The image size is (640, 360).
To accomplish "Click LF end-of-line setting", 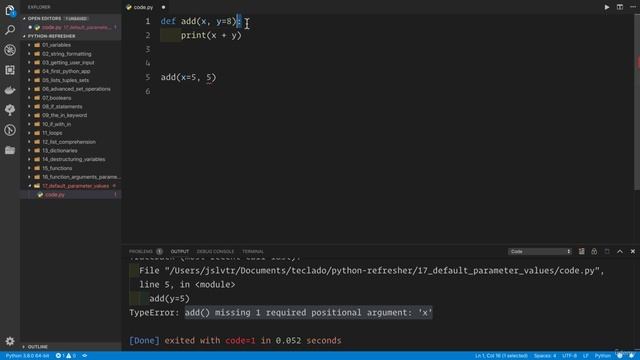I will (x=586, y=356).
